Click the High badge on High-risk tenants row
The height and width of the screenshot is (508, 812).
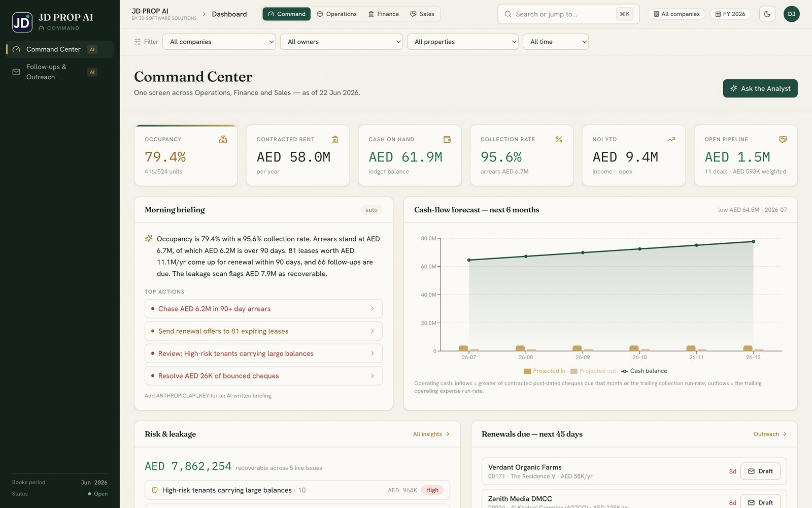tap(432, 490)
